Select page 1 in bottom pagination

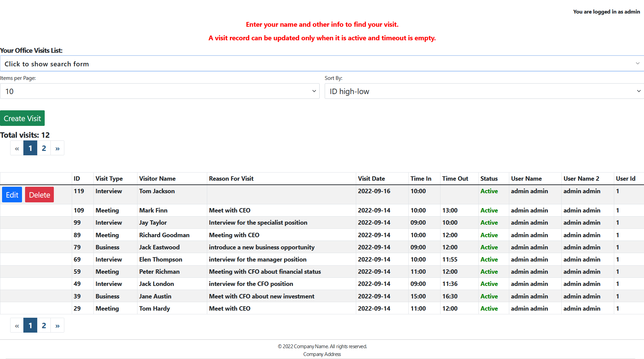tap(30, 326)
